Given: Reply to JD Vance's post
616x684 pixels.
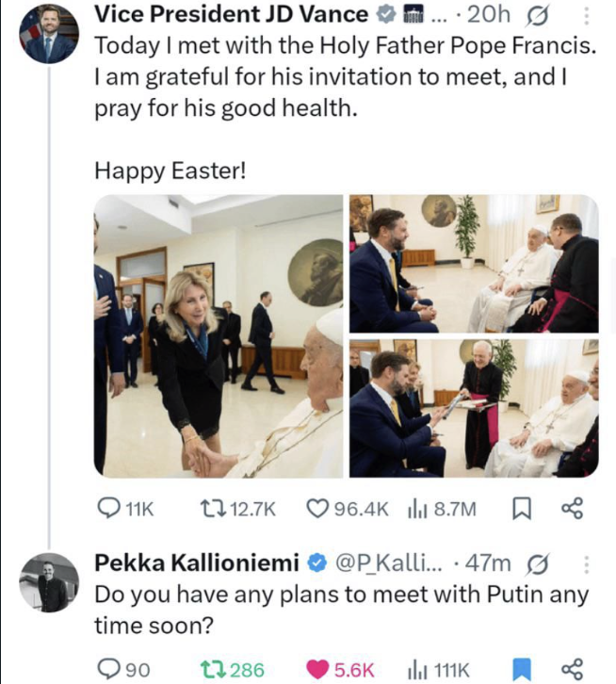Looking at the screenshot, I should [x=109, y=510].
